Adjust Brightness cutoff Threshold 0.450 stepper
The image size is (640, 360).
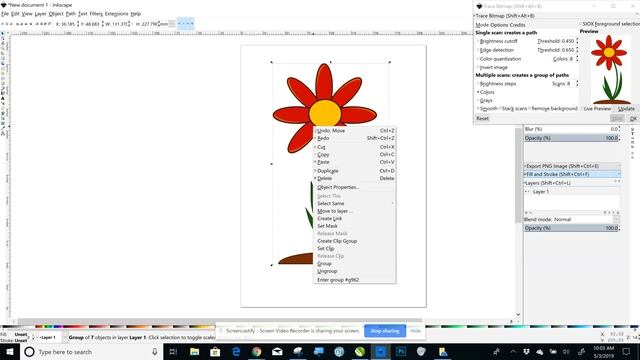pyautogui.click(x=577, y=41)
